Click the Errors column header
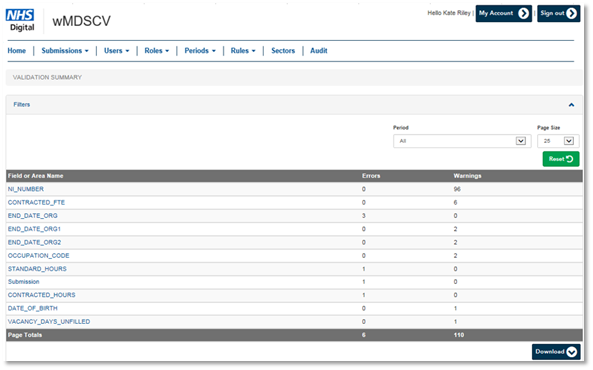This screenshot has width=593, height=370. click(x=371, y=176)
